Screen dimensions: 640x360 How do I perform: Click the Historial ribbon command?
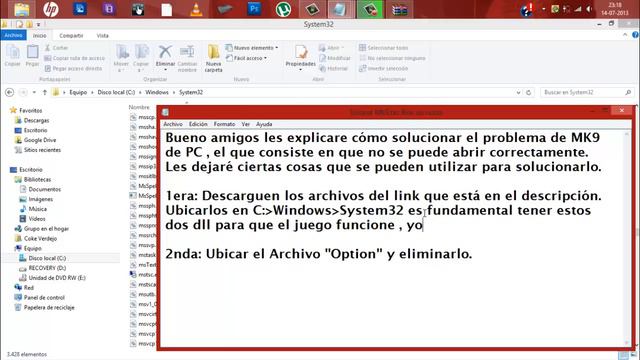point(333,69)
